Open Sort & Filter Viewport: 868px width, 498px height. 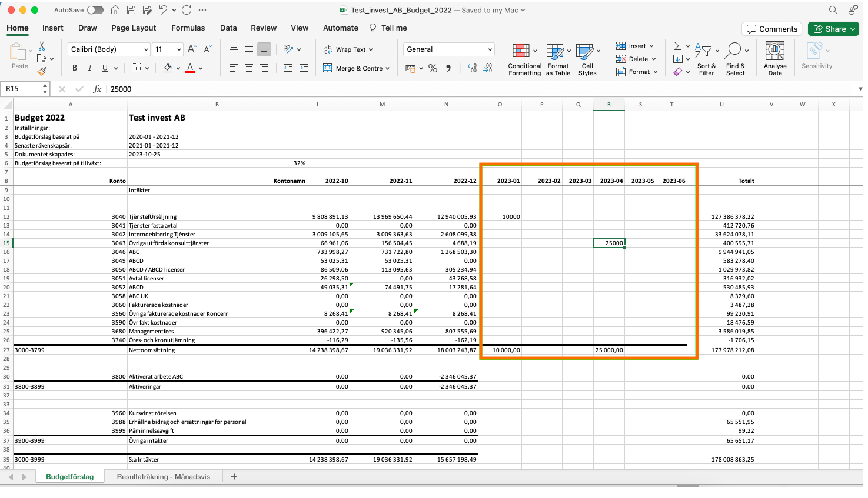point(706,59)
